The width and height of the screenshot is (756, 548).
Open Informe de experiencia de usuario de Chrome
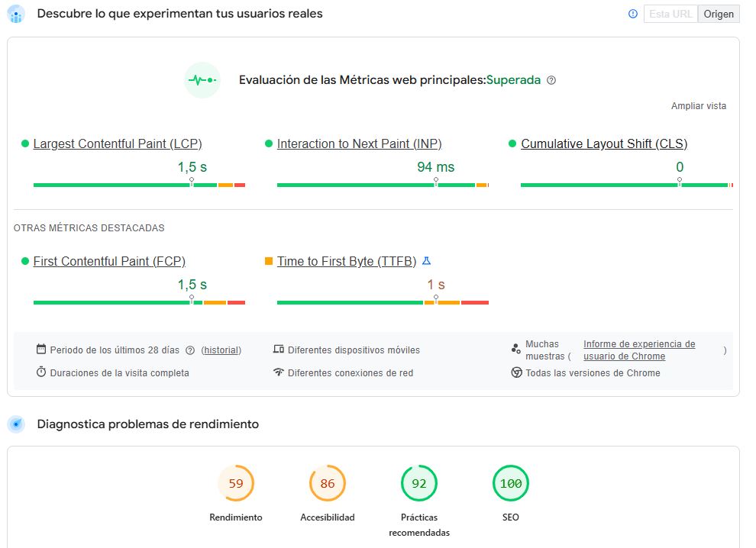639,350
